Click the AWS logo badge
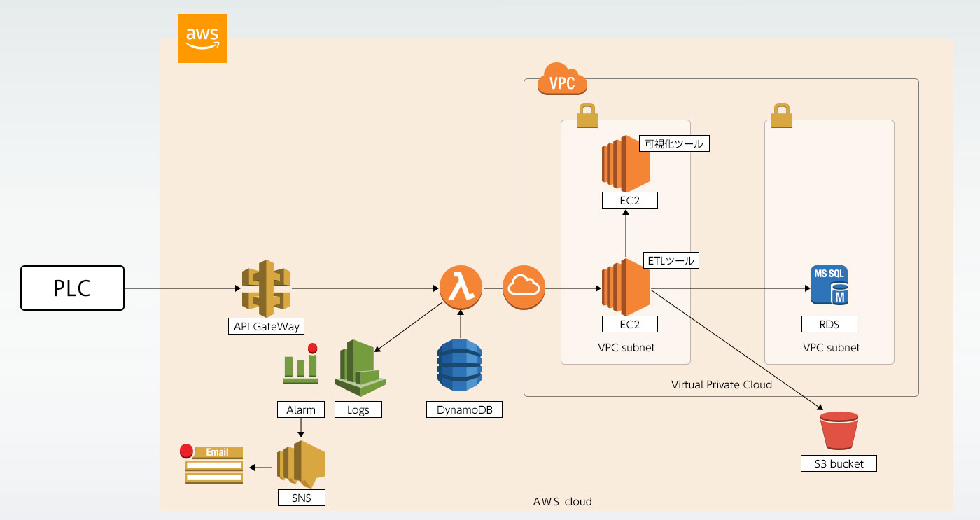This screenshot has height=520, width=980. (202, 38)
